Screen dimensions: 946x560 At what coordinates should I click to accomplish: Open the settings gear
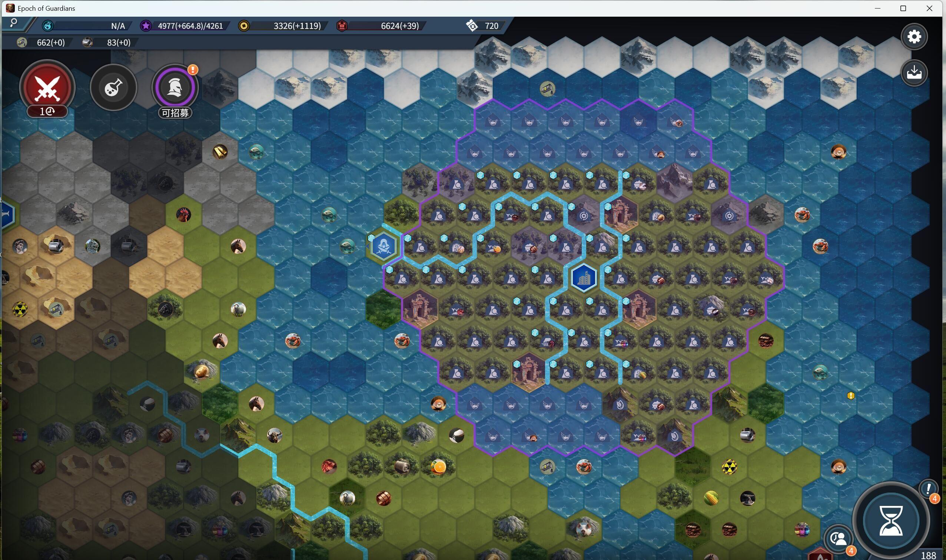click(x=914, y=37)
